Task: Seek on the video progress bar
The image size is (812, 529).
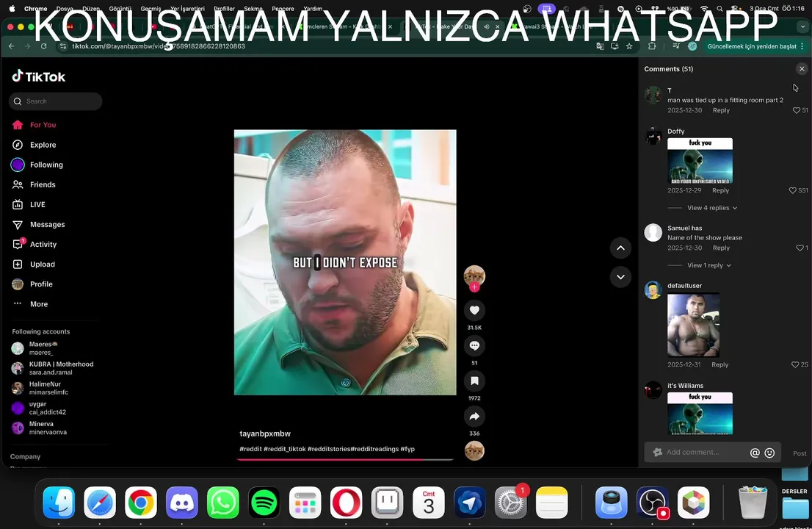Action: point(345,459)
